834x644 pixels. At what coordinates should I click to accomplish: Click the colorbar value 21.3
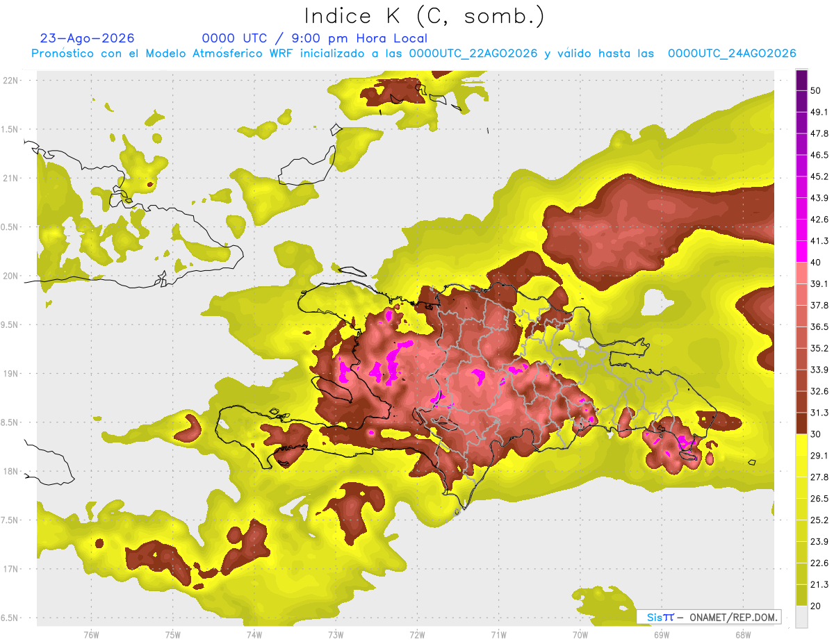pyautogui.click(x=819, y=585)
